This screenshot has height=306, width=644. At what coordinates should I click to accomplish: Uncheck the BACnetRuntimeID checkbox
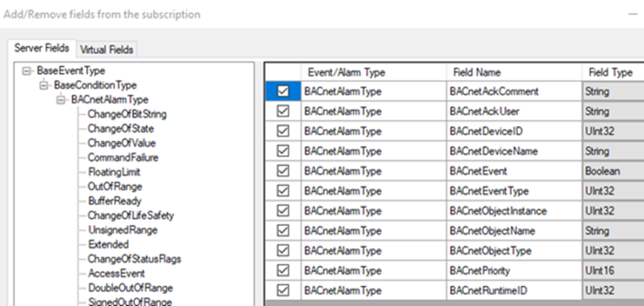[283, 291]
